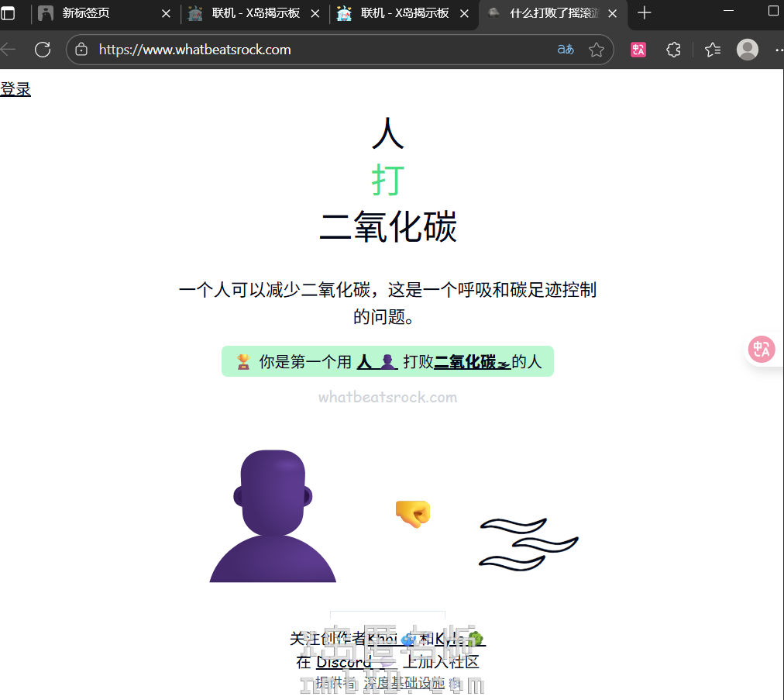Open the user profile avatar
This screenshot has width=784, height=700.
[748, 50]
